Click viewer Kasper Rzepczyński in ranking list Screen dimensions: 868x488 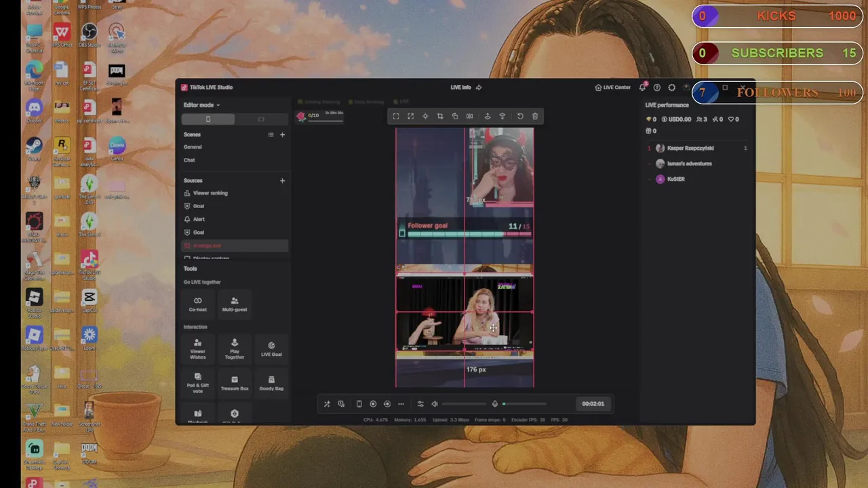[x=697, y=148]
